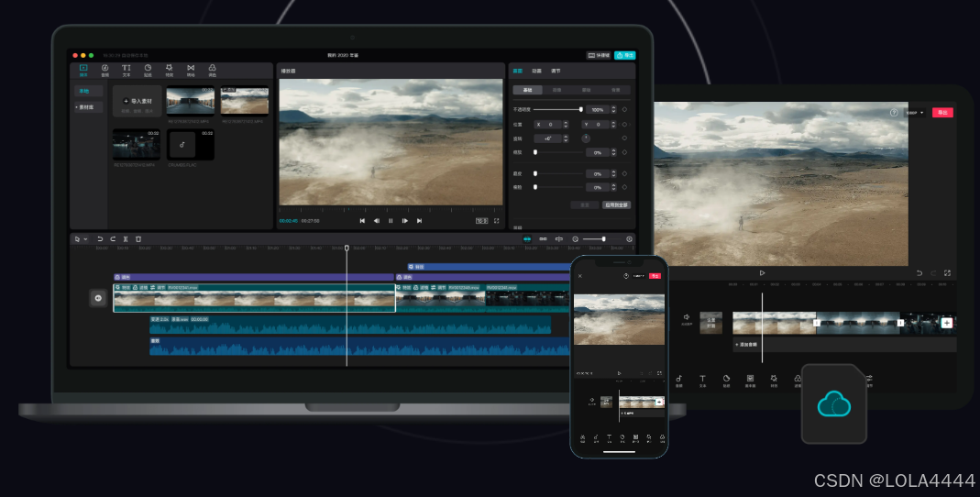Click the timeline zoom slider
Image resolution: width=980 pixels, height=497 pixels.
[603, 238]
